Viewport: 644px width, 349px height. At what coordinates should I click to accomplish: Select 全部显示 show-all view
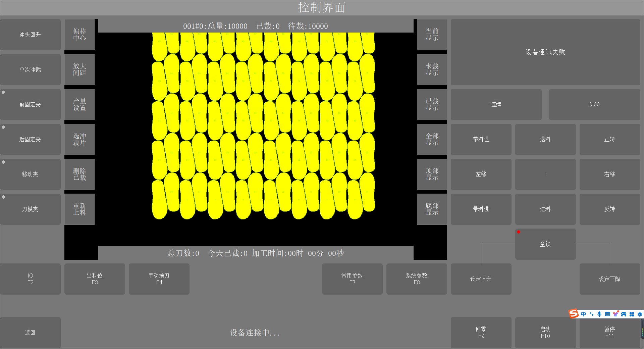click(432, 139)
